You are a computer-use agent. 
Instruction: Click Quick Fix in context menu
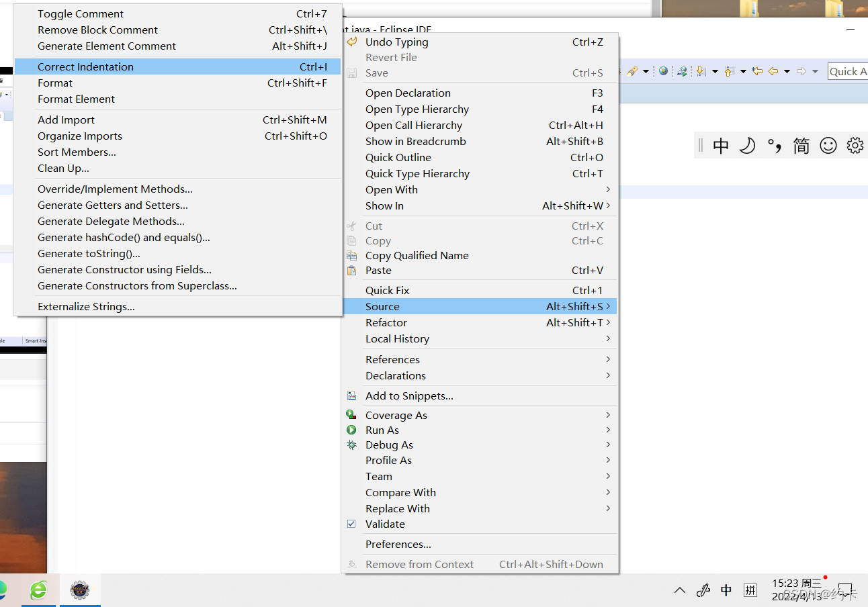(x=479, y=291)
